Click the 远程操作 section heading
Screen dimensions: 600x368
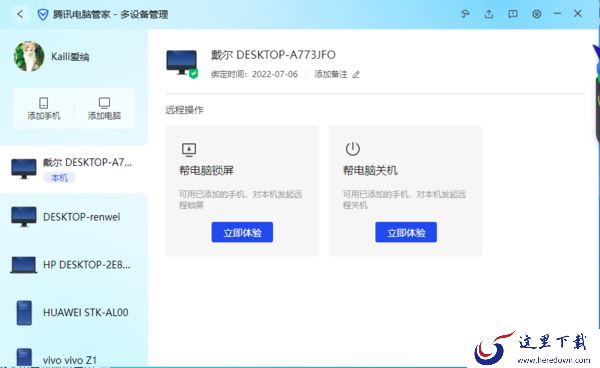(184, 110)
